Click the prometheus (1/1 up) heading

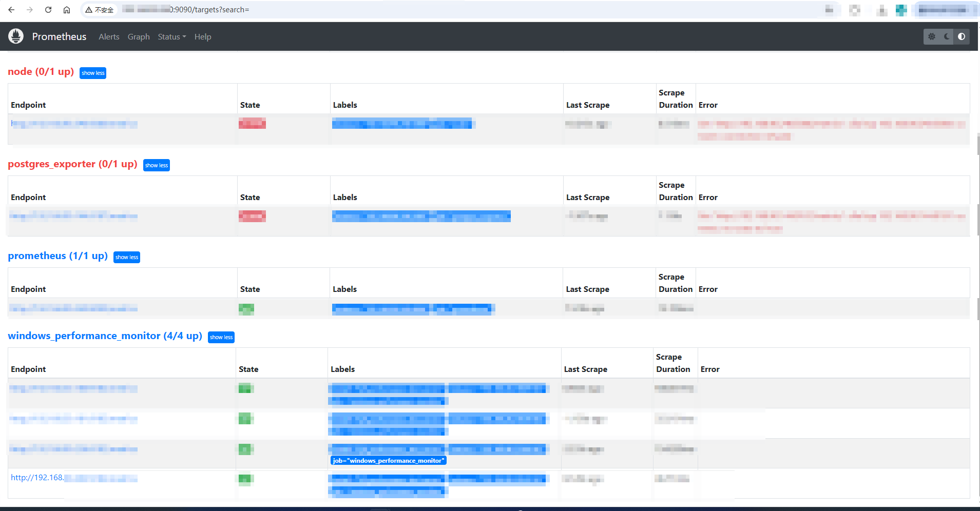tap(58, 256)
